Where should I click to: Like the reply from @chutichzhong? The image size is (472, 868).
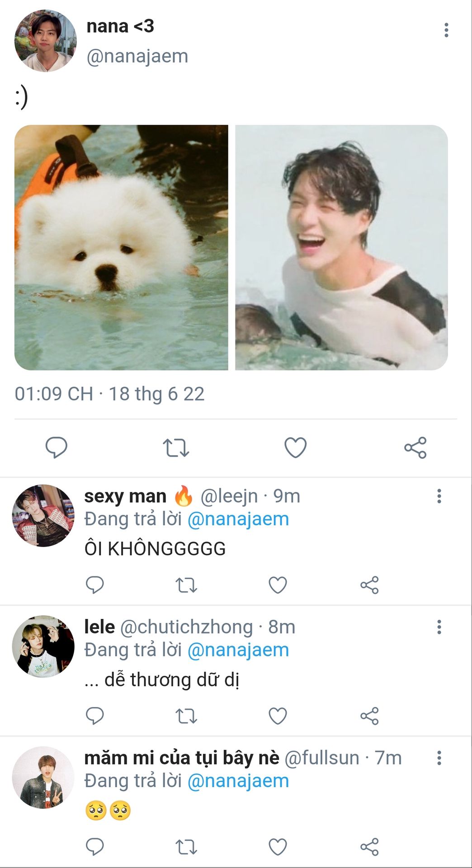[x=278, y=716]
